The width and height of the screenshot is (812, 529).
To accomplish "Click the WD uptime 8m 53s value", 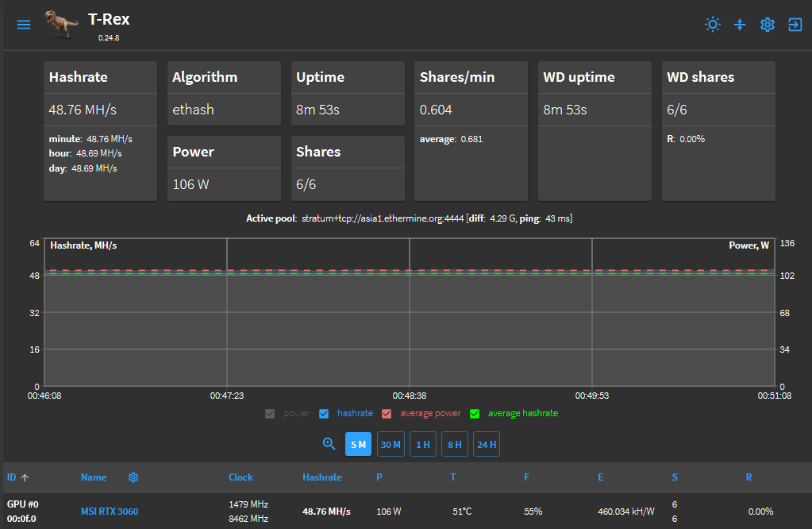I will [564, 110].
